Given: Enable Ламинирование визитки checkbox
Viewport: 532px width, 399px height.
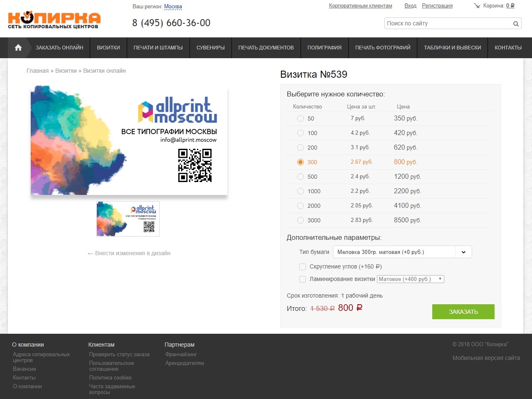Looking at the screenshot, I should (303, 279).
